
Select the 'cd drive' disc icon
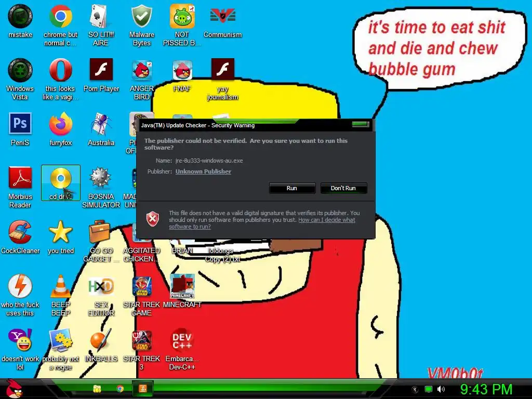click(61, 183)
